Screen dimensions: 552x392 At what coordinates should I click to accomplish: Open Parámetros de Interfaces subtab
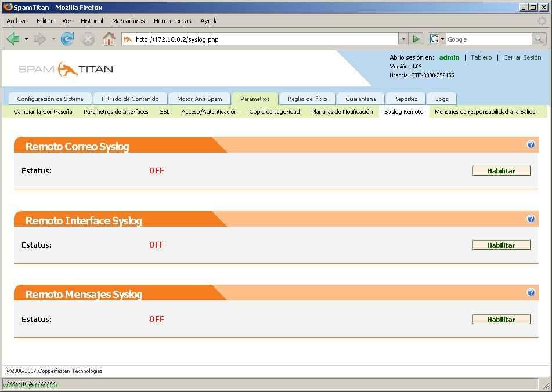click(116, 111)
